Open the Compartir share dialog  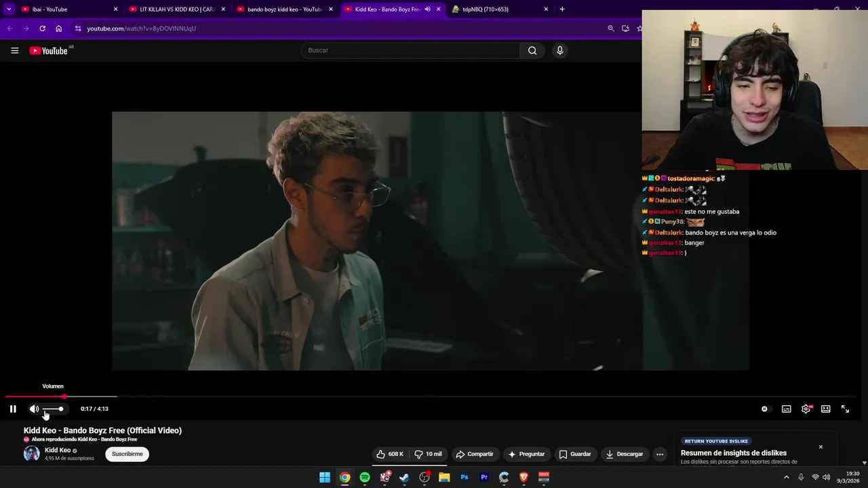click(x=475, y=454)
